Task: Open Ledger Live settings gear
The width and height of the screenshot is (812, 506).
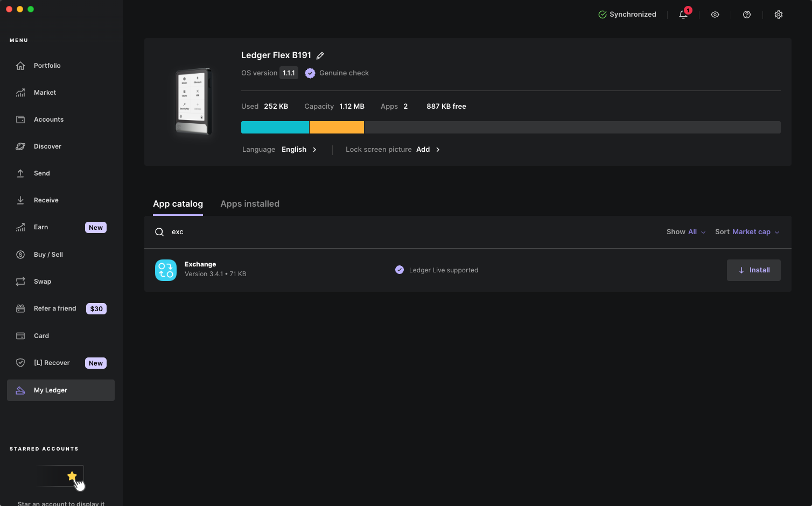Action: click(779, 15)
